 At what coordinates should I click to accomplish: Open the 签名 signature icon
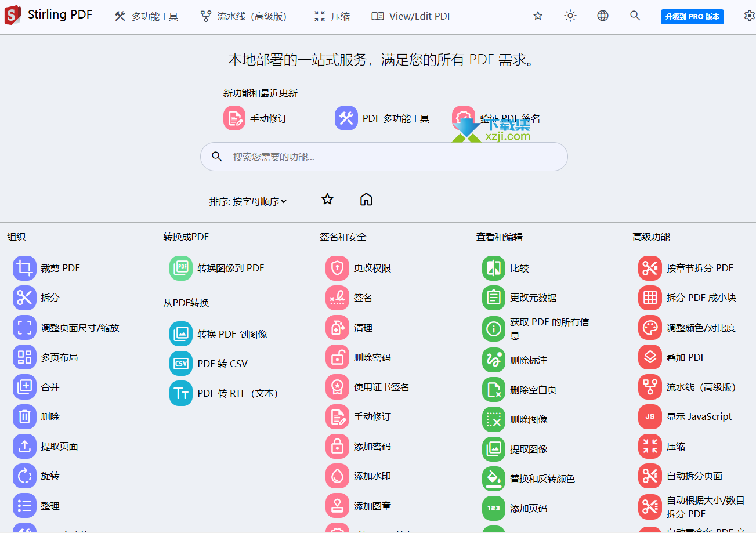click(x=337, y=298)
